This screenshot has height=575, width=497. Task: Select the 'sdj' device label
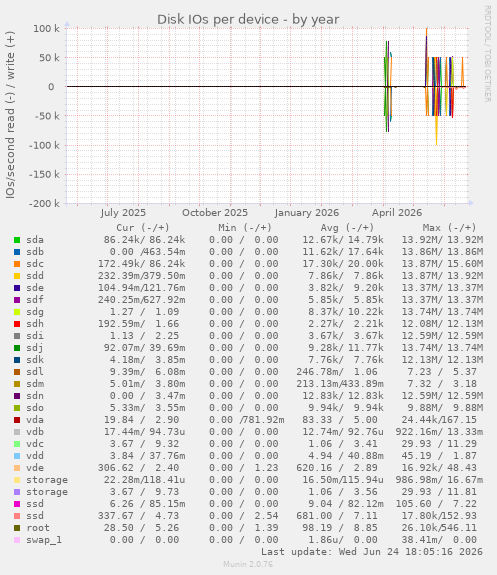[35, 348]
